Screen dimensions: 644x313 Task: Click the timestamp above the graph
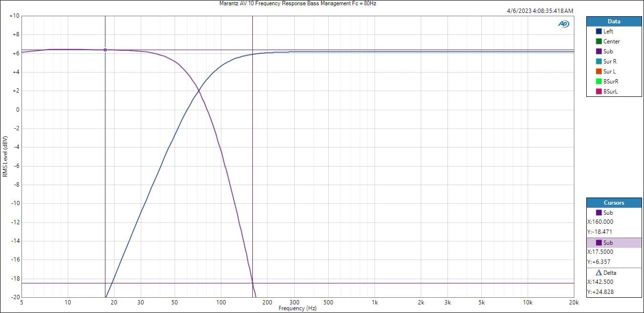pos(540,10)
